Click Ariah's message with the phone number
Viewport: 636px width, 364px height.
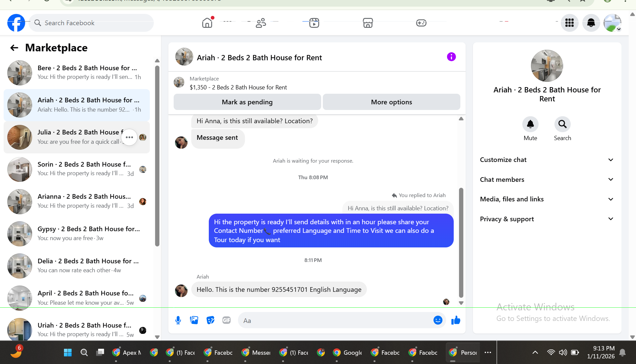pyautogui.click(x=279, y=289)
